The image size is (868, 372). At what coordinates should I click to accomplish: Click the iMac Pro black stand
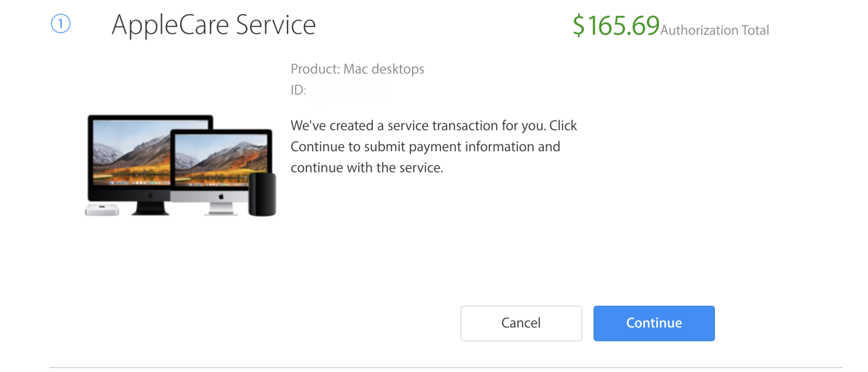150,208
